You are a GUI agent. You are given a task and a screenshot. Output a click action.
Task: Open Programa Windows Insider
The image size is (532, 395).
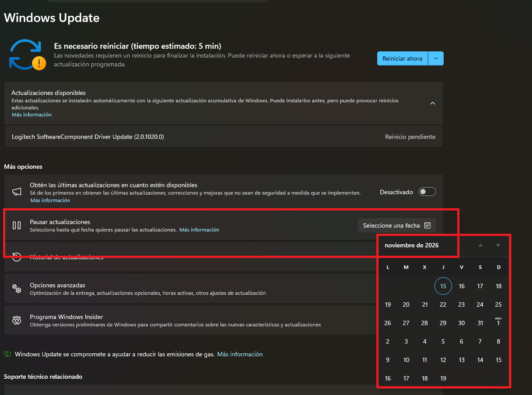pyautogui.click(x=191, y=320)
